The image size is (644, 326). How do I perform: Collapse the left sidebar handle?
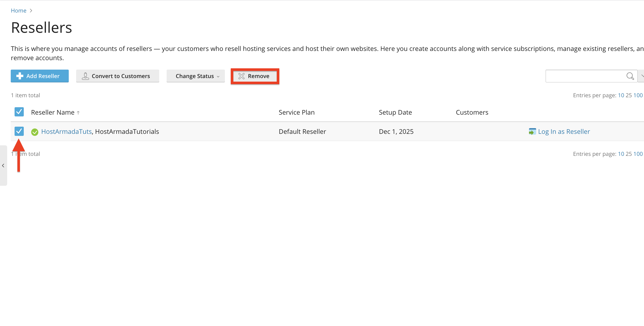click(3, 166)
